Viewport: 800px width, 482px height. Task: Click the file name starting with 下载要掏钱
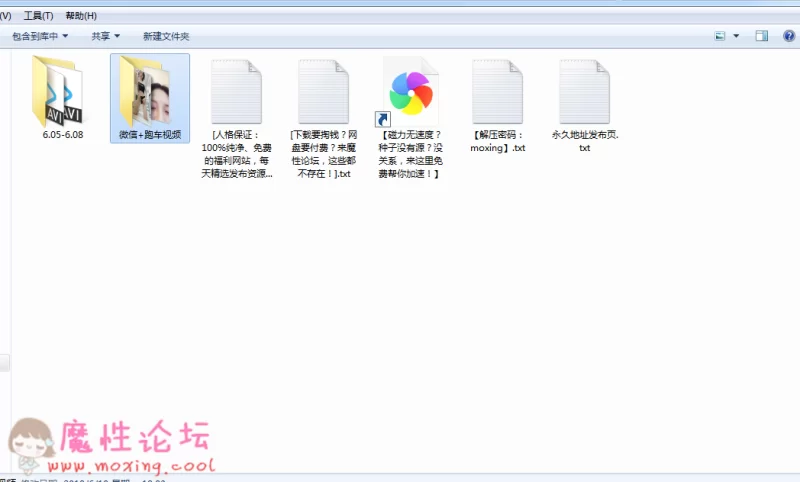[323, 154]
